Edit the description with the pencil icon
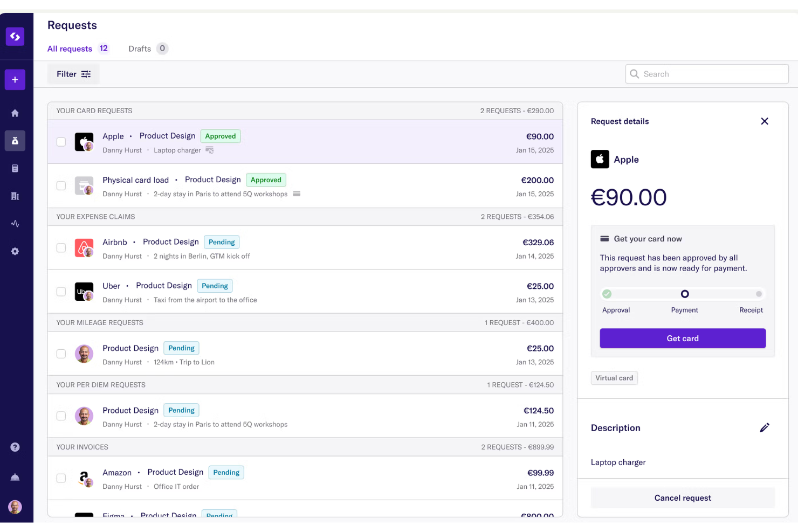This screenshot has width=798, height=532. pos(765,427)
